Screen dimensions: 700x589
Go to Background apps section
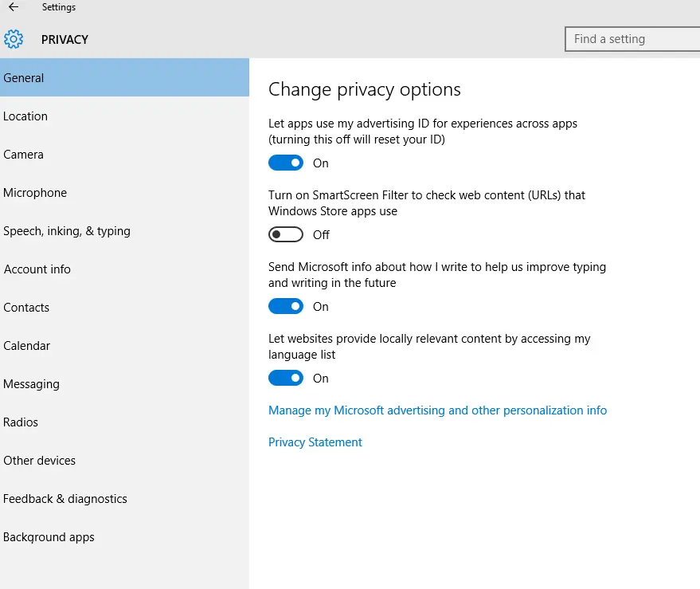tap(49, 537)
